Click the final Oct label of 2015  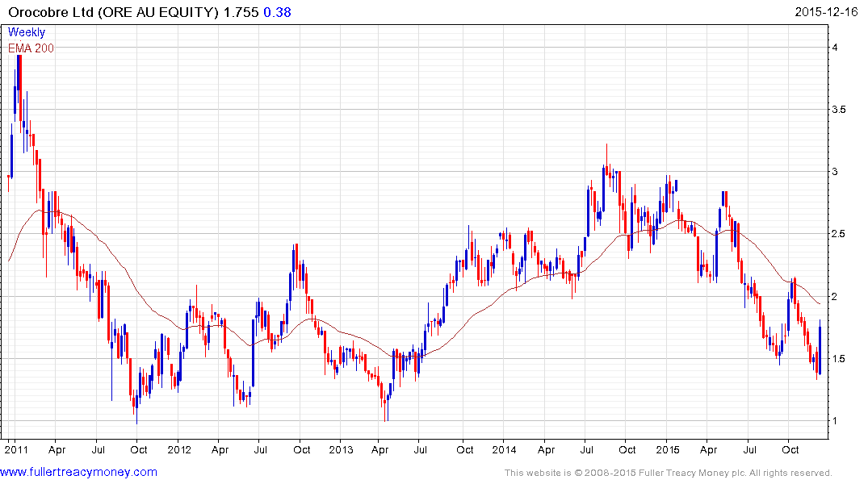(x=790, y=449)
